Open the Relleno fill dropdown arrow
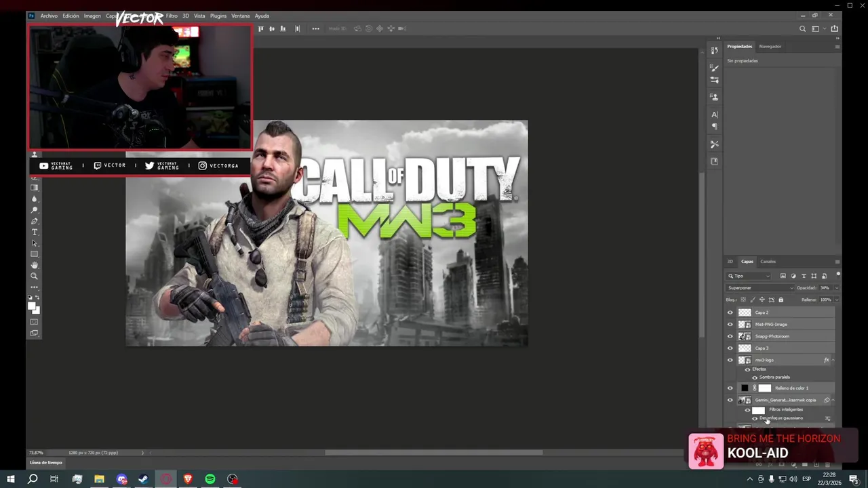868x488 pixels. [x=836, y=300]
